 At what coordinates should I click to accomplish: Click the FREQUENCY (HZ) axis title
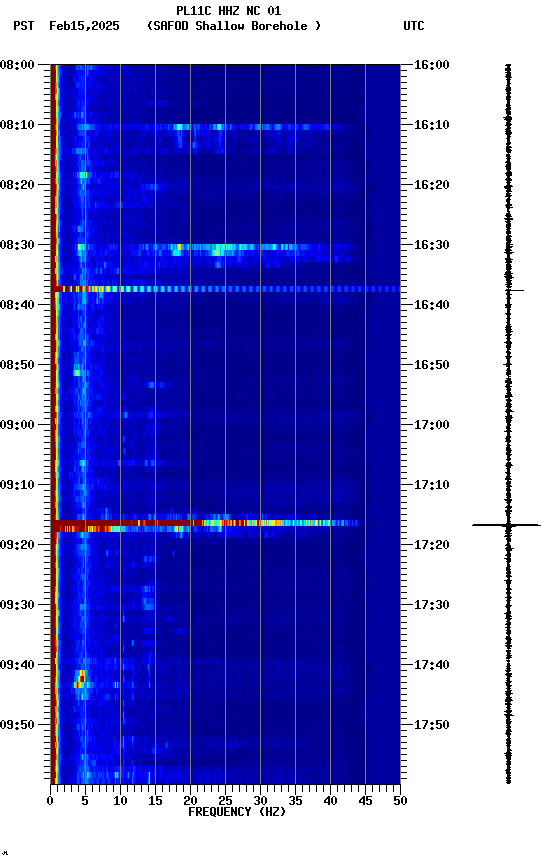(x=237, y=812)
